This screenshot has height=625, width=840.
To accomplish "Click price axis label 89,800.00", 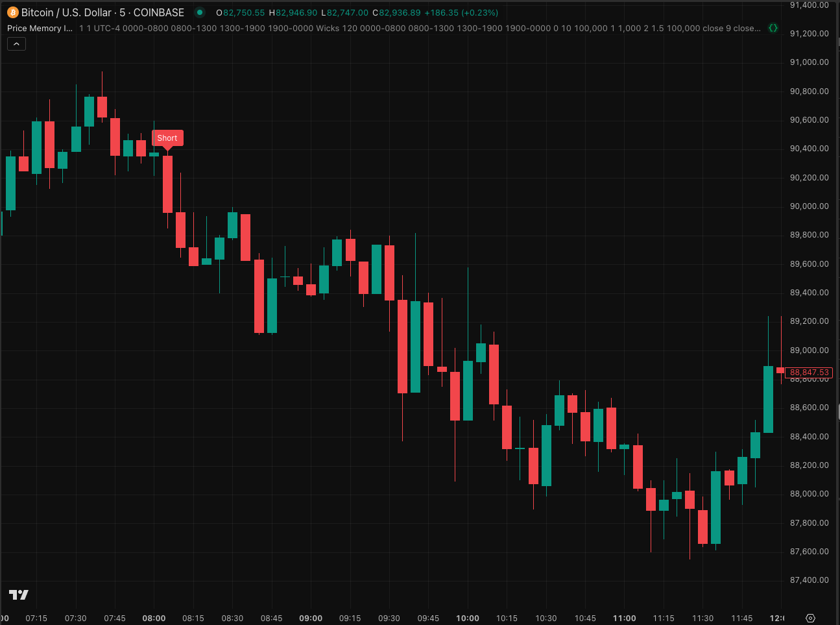I will (x=809, y=235).
